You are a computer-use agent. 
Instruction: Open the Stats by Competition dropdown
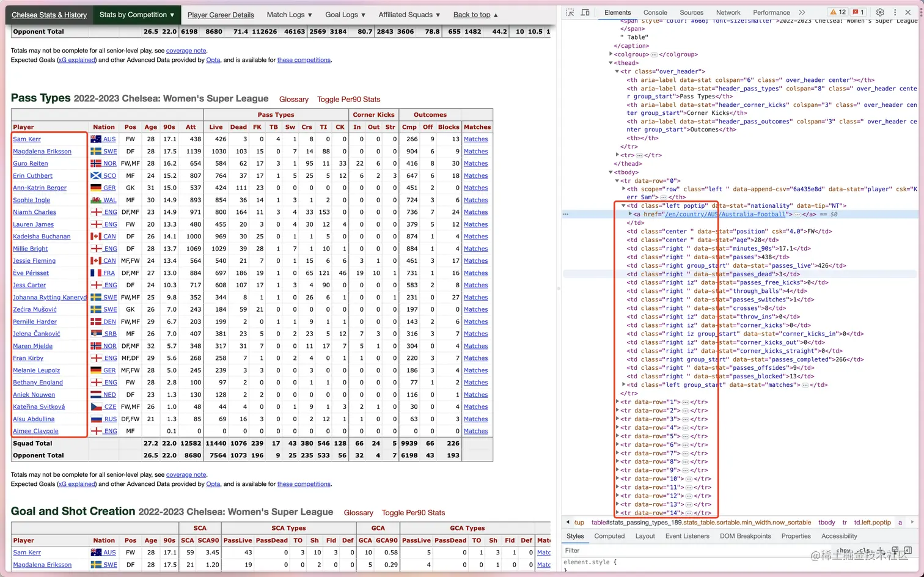(136, 15)
